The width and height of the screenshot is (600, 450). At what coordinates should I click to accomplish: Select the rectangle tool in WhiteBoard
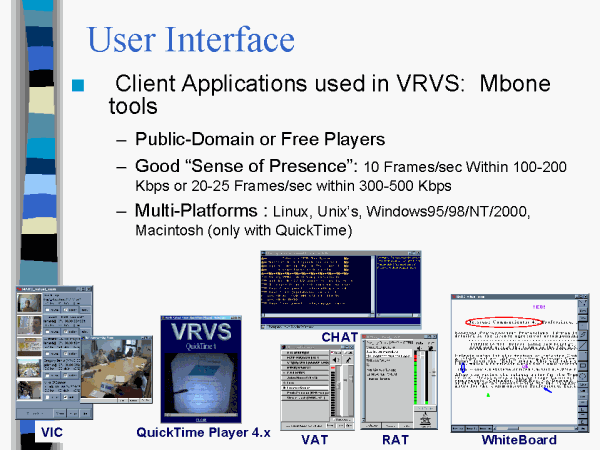583,365
